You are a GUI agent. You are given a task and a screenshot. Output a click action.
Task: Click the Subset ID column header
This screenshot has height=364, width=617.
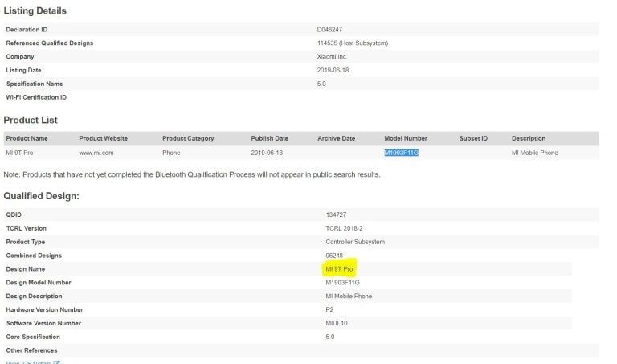click(x=473, y=138)
